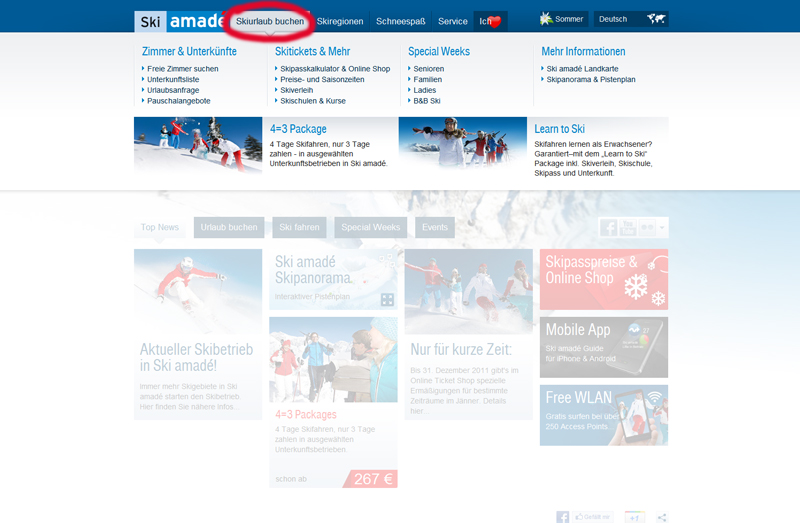Click the 4=3 Package skiers thumbnail

(x=198, y=145)
